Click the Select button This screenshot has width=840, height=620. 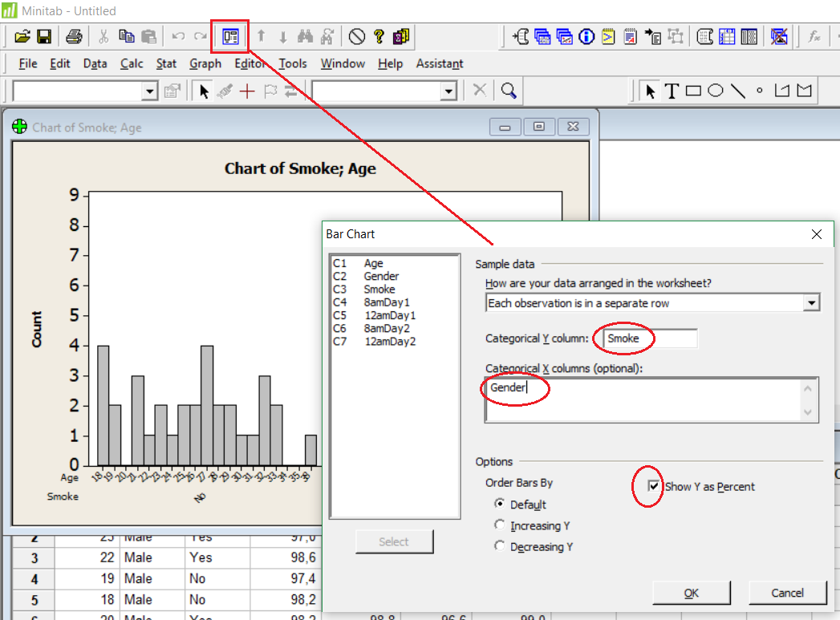394,541
